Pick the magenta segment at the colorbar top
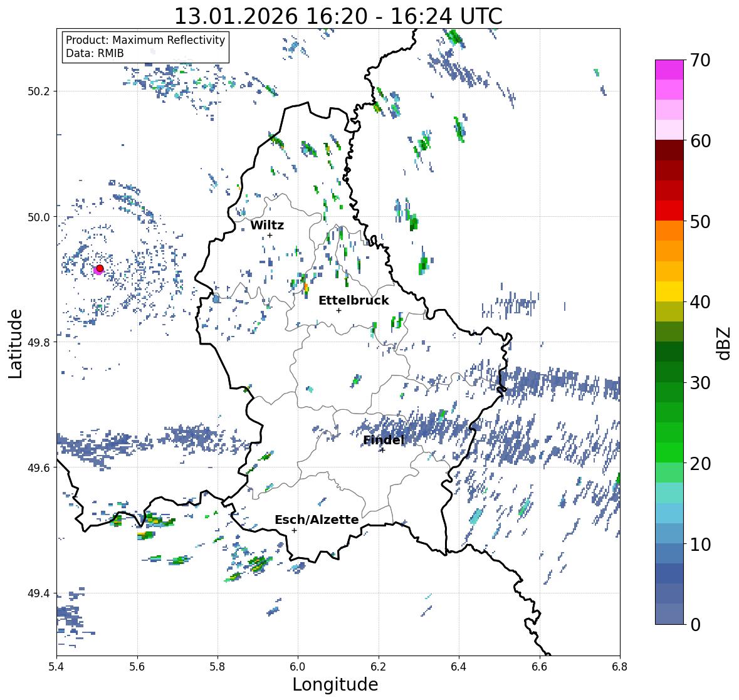 669,70
